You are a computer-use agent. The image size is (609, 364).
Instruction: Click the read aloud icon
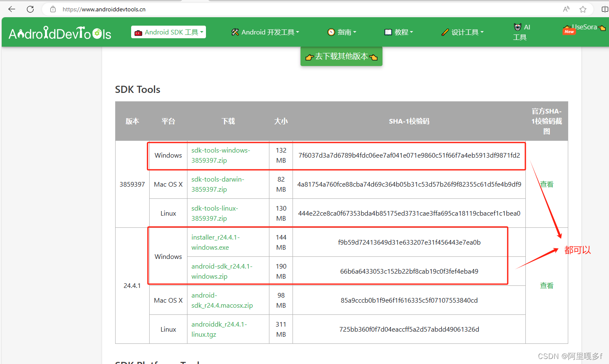[x=567, y=9]
